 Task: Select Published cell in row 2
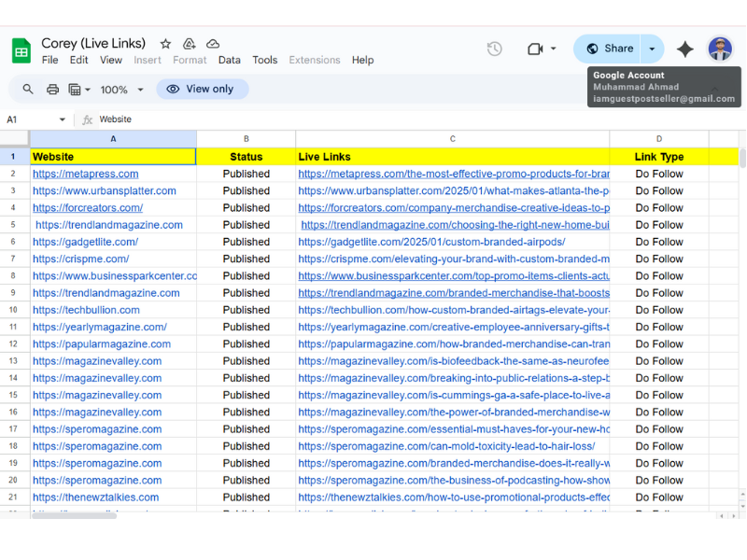pyautogui.click(x=246, y=174)
